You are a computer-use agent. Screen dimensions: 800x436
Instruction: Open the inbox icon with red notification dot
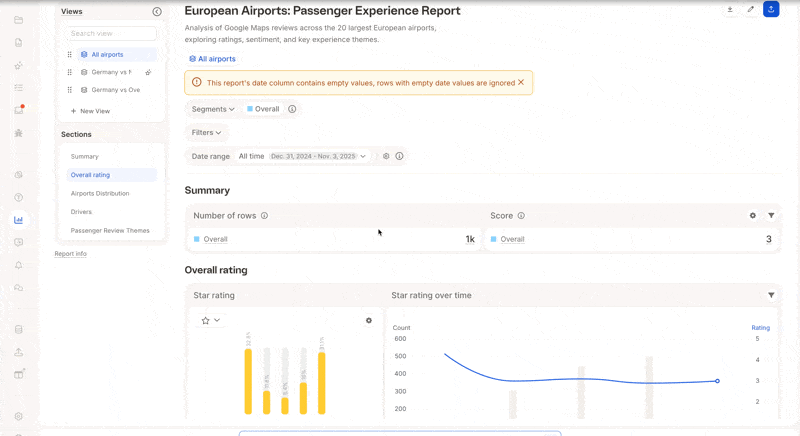19,110
